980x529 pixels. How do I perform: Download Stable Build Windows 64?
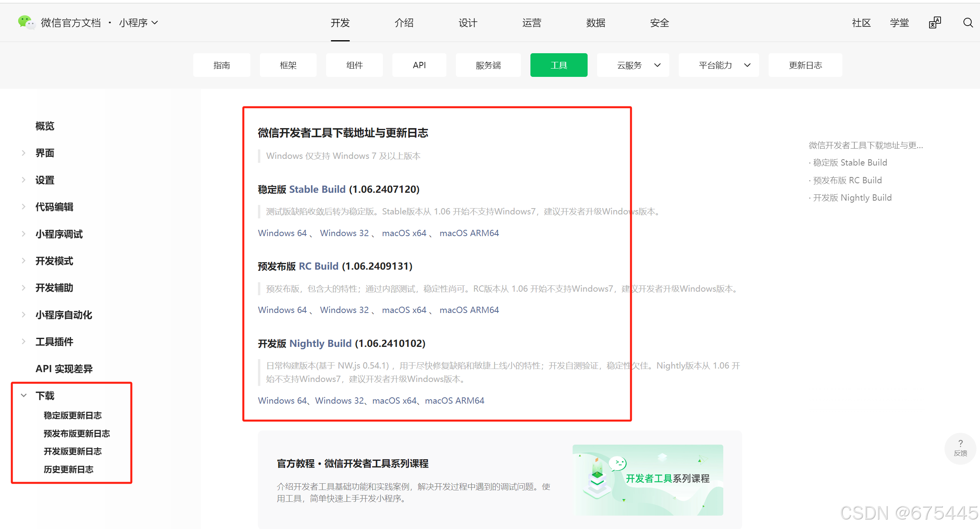282,233
